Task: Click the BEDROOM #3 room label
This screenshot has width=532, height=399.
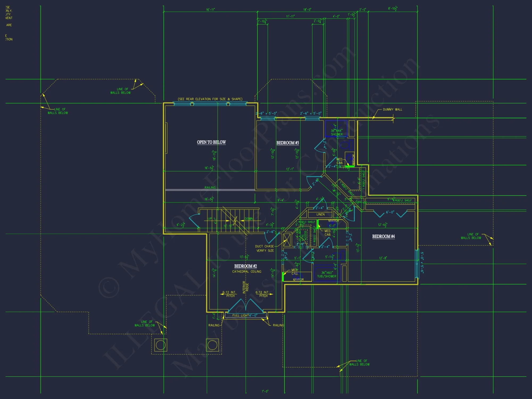Action: click(x=288, y=143)
